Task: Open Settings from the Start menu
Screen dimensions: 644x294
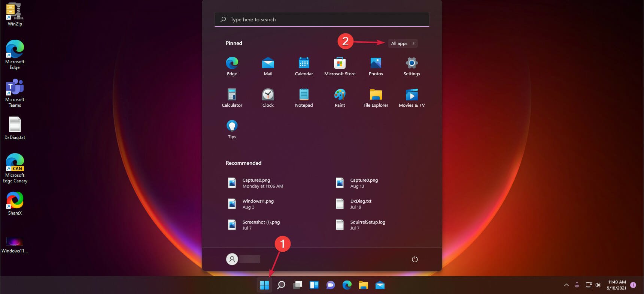Action: pos(412,66)
